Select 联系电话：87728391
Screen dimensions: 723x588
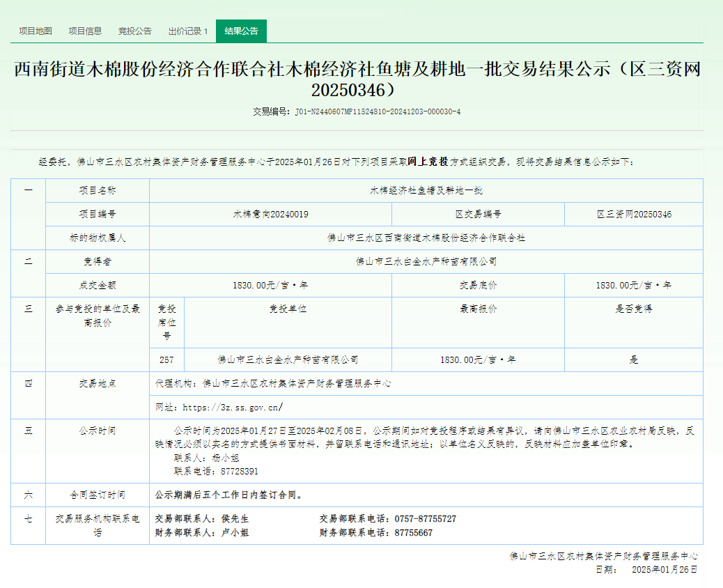coord(216,472)
